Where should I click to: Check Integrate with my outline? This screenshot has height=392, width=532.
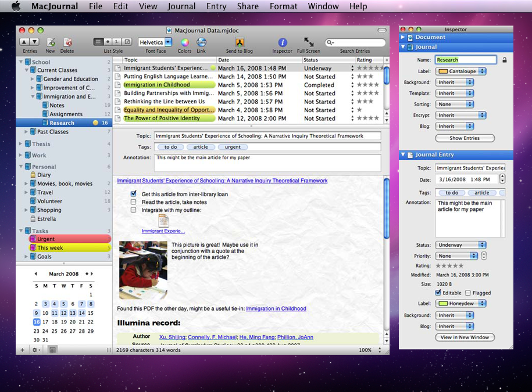click(134, 210)
